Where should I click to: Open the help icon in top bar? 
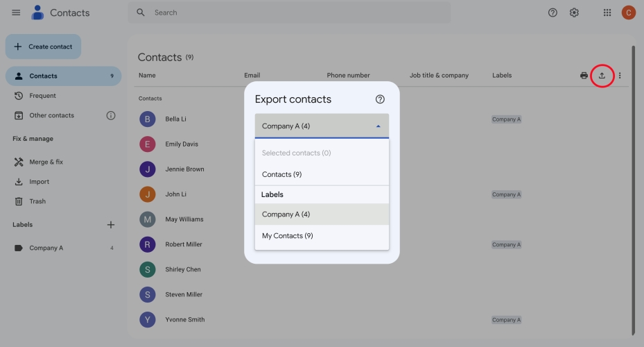pyautogui.click(x=552, y=12)
